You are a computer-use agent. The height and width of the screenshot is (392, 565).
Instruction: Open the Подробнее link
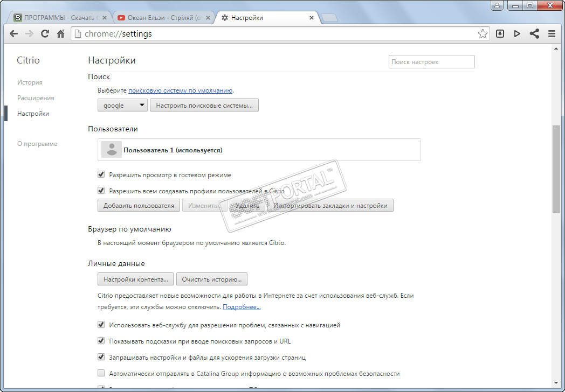[x=242, y=307]
